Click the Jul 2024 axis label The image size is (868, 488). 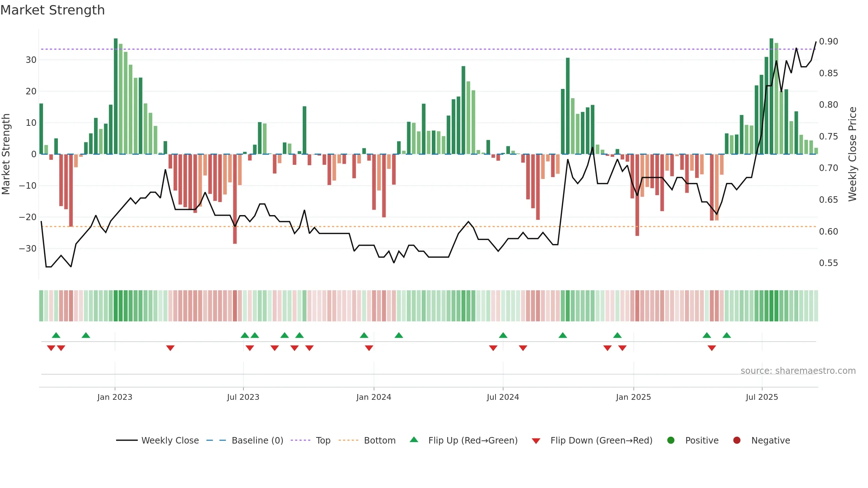point(503,397)
